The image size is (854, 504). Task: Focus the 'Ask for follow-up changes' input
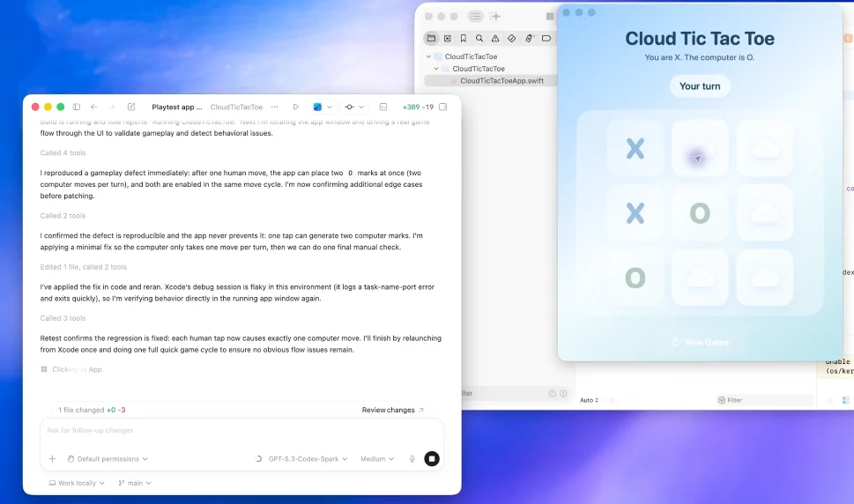tap(241, 431)
